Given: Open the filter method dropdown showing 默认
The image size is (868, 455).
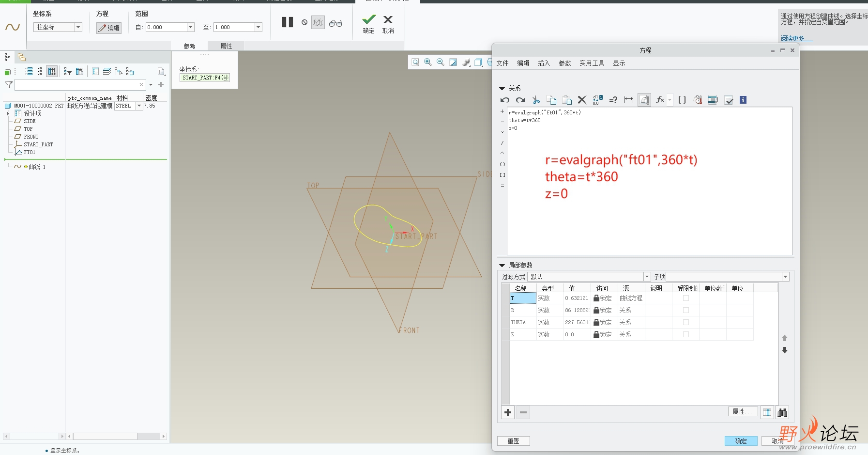Looking at the screenshot, I should [647, 277].
